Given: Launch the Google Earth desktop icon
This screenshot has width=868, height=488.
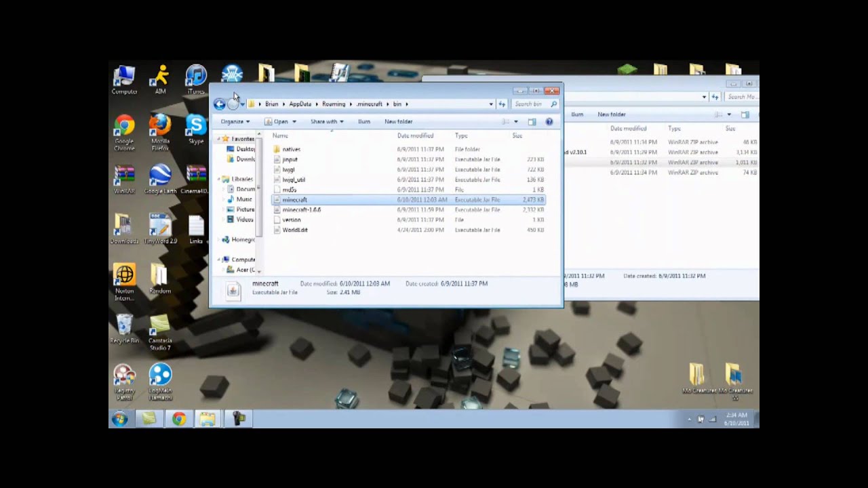Looking at the screenshot, I should pos(160,180).
